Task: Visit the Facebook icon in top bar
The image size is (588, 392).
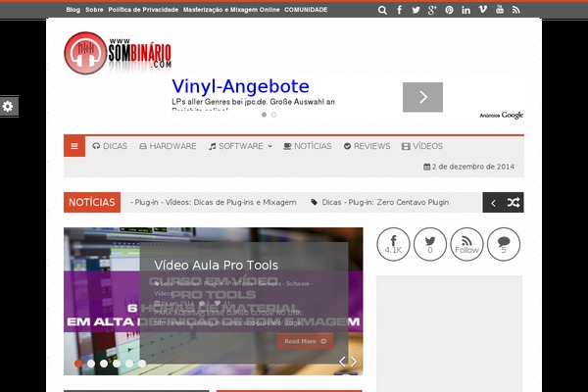Action: click(400, 10)
